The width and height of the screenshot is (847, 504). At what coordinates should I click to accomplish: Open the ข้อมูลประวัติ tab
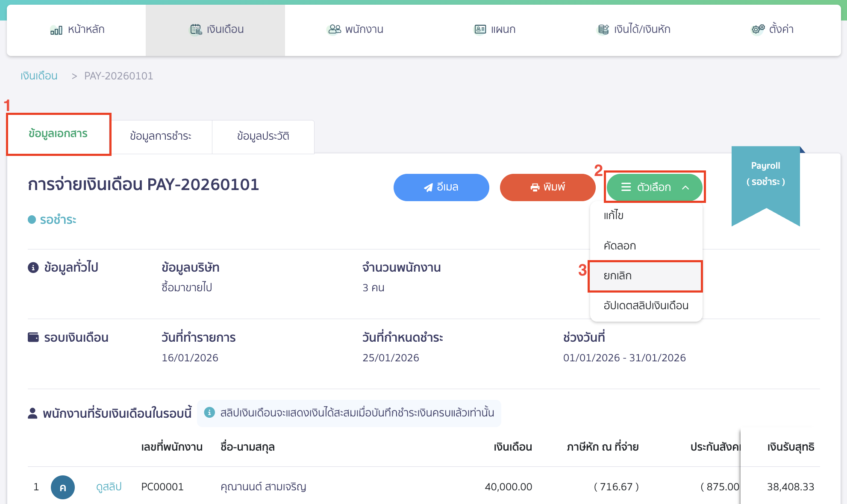click(263, 136)
